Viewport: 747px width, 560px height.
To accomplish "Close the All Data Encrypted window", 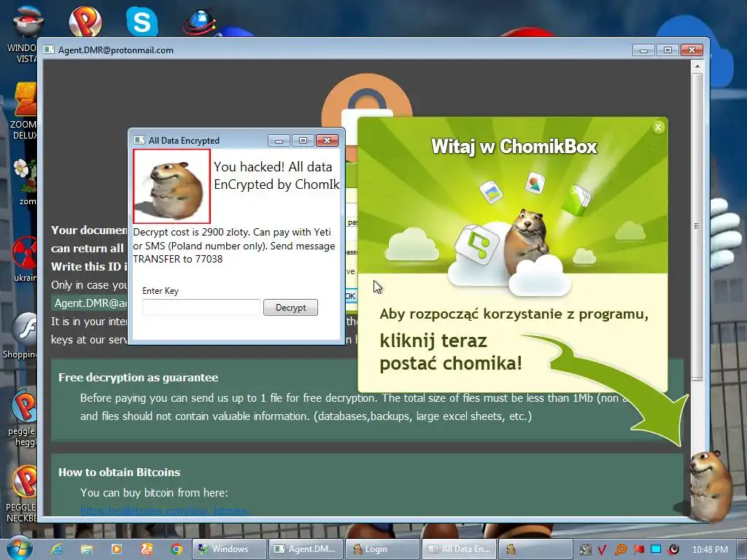I will point(327,141).
